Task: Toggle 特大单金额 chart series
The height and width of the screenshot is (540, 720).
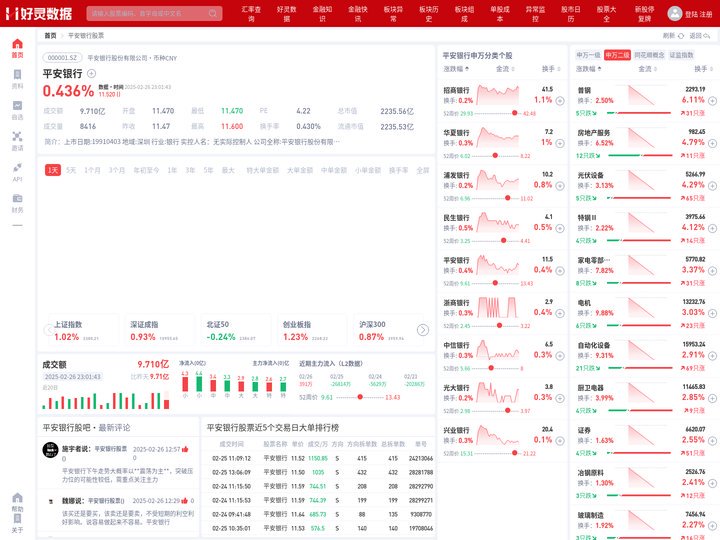Action: 262,170
